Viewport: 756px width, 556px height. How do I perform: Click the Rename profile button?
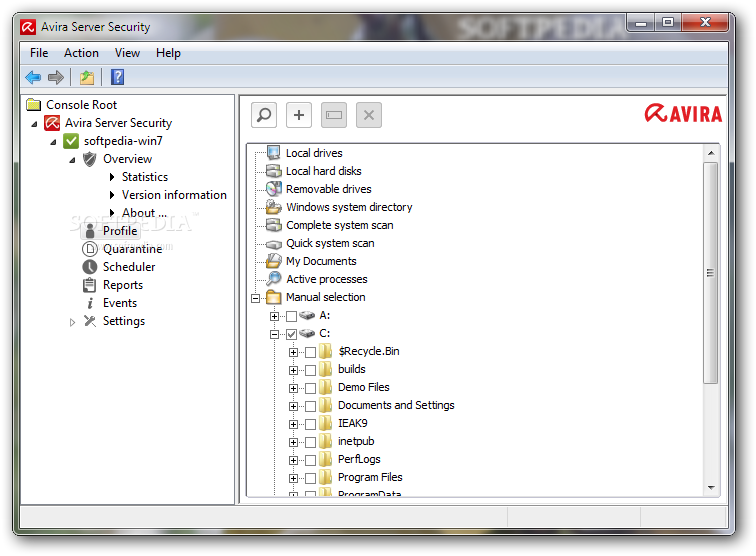click(x=334, y=115)
